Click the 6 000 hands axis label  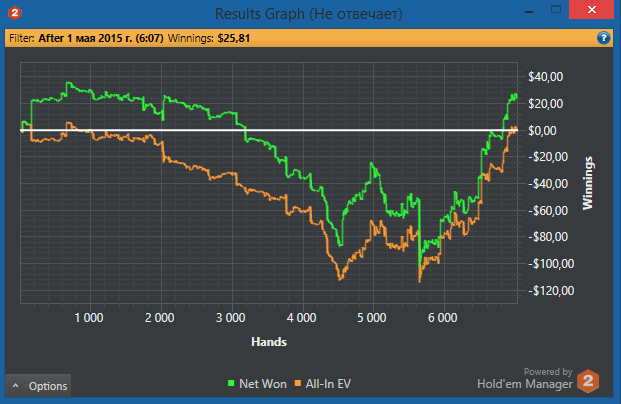point(443,318)
